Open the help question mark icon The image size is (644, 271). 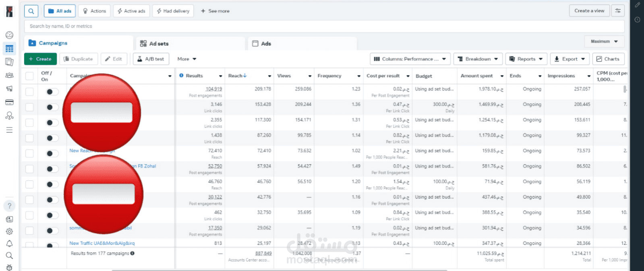(9, 206)
